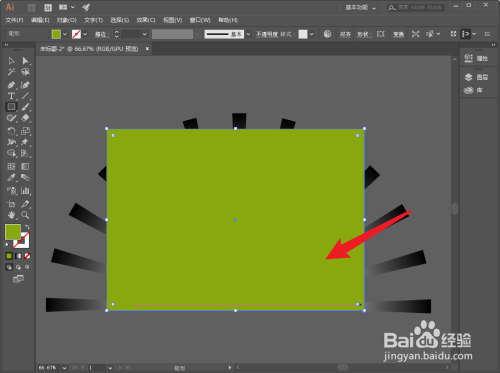This screenshot has height=373, width=500.
Task: Select the Pen tool
Action: point(11,85)
